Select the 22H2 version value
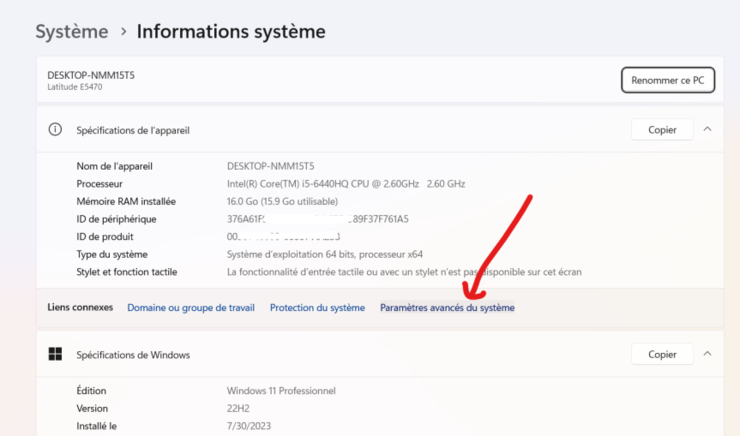Viewport: 740px width, 436px height. click(239, 408)
